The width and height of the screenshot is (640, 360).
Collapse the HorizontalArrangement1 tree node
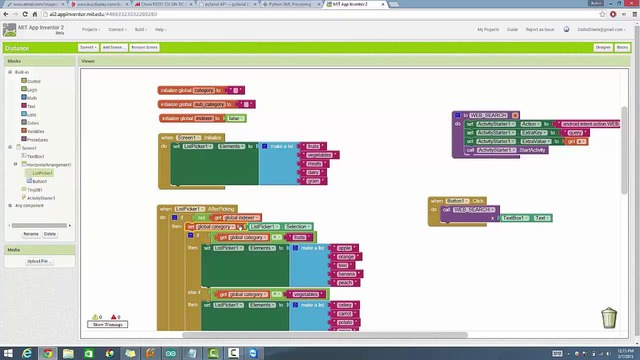(16, 164)
